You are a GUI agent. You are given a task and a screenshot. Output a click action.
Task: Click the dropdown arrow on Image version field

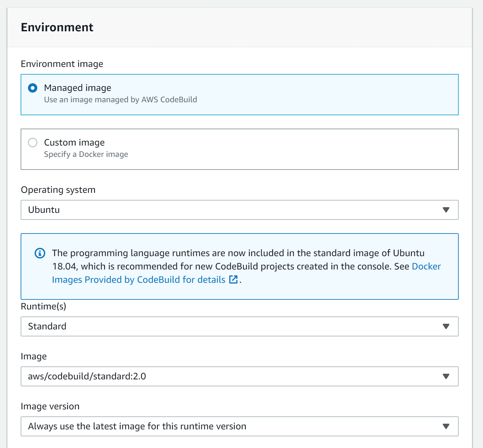coord(446,426)
